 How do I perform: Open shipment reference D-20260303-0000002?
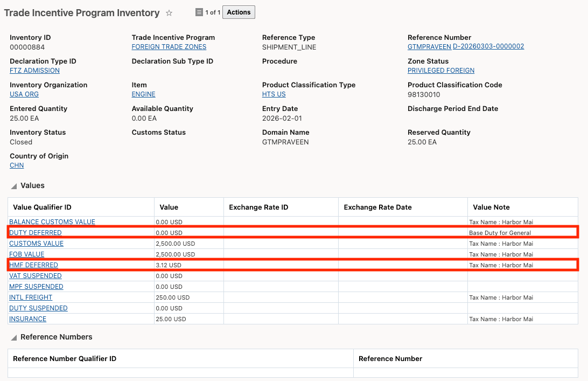tap(488, 47)
